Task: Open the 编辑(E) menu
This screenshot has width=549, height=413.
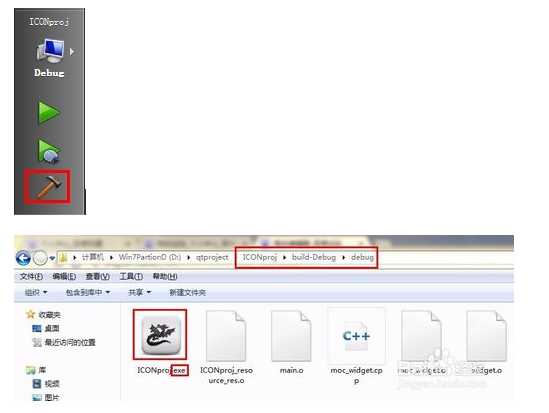Action: point(64,277)
